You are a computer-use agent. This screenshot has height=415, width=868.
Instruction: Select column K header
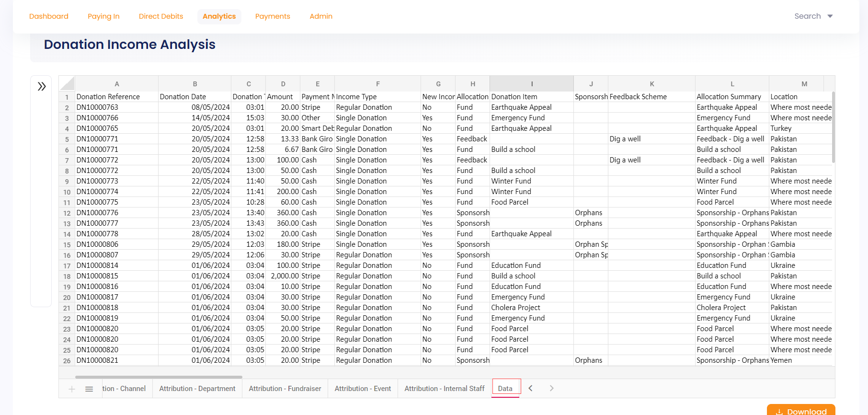652,84
